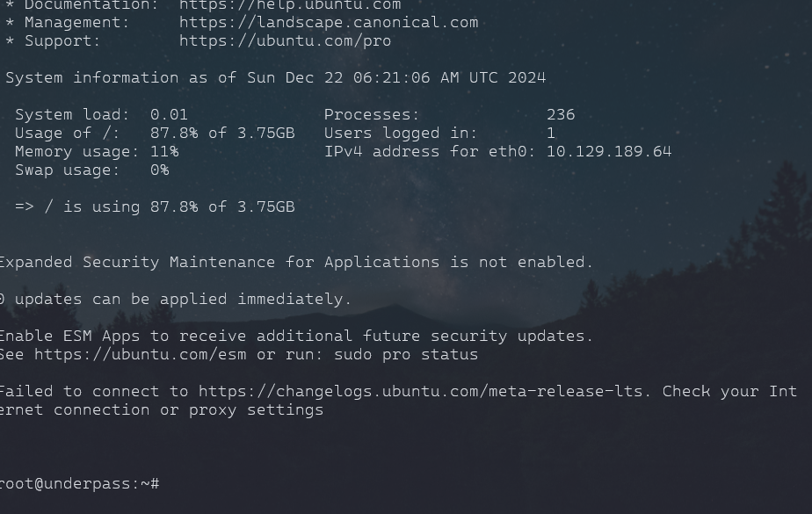The image size is (812, 514).
Task: Click the "sudo pro status" command text
Action: point(406,355)
